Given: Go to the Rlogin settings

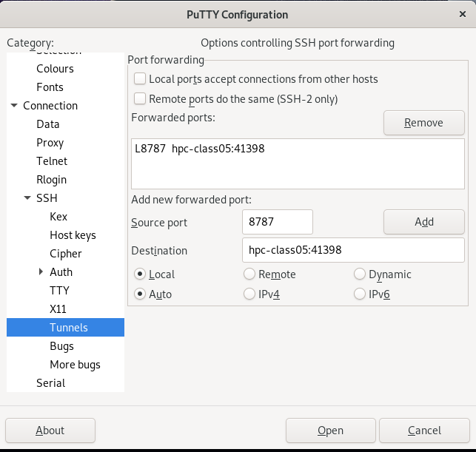Looking at the screenshot, I should coord(51,180).
